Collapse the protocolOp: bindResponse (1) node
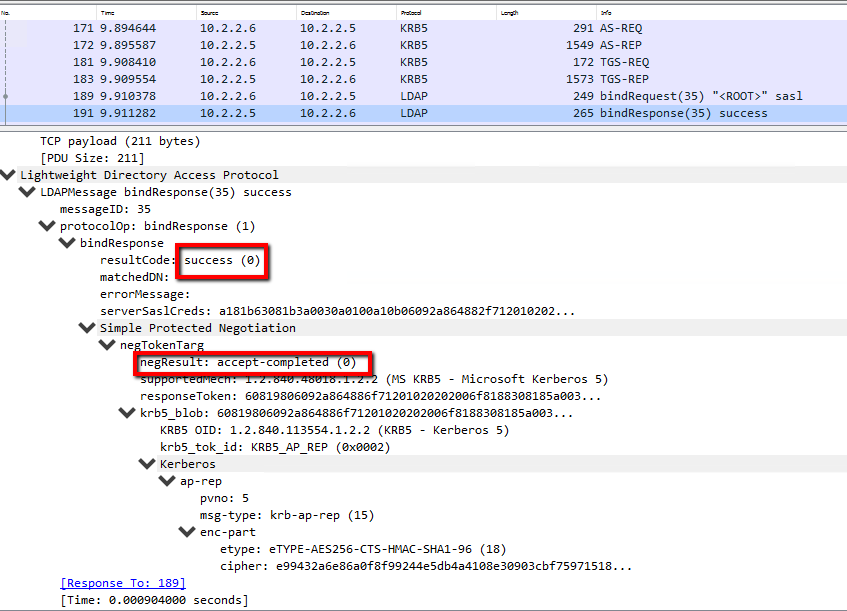Viewport: 847px width, 611px height. tap(46, 226)
